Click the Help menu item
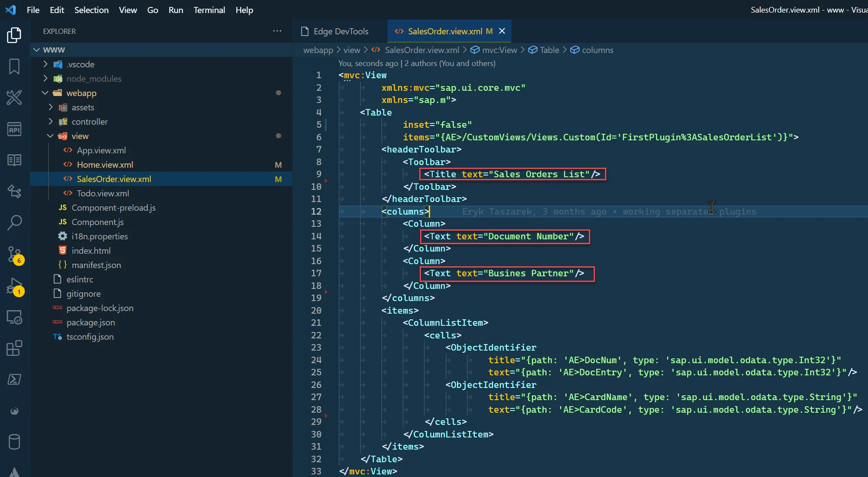Image resolution: width=868 pixels, height=477 pixels. (244, 10)
